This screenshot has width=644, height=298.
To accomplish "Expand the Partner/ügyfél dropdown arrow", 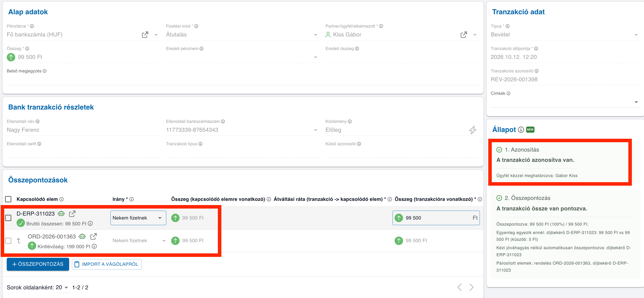I will pyautogui.click(x=475, y=35).
